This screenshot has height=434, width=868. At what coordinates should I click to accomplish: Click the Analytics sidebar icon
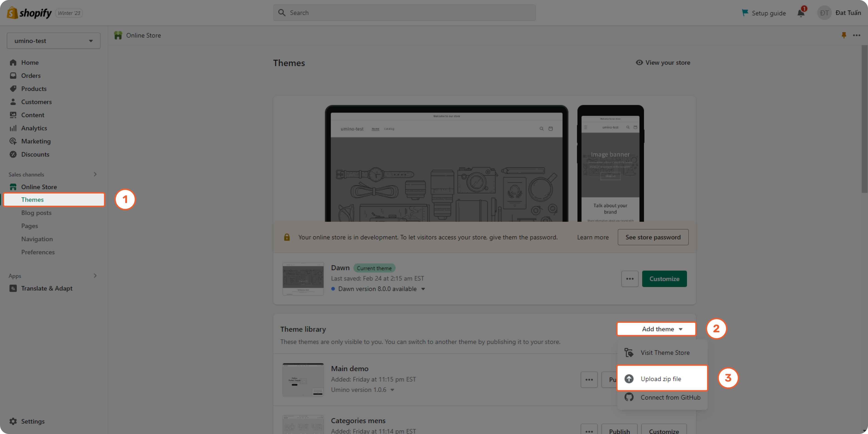click(x=13, y=128)
